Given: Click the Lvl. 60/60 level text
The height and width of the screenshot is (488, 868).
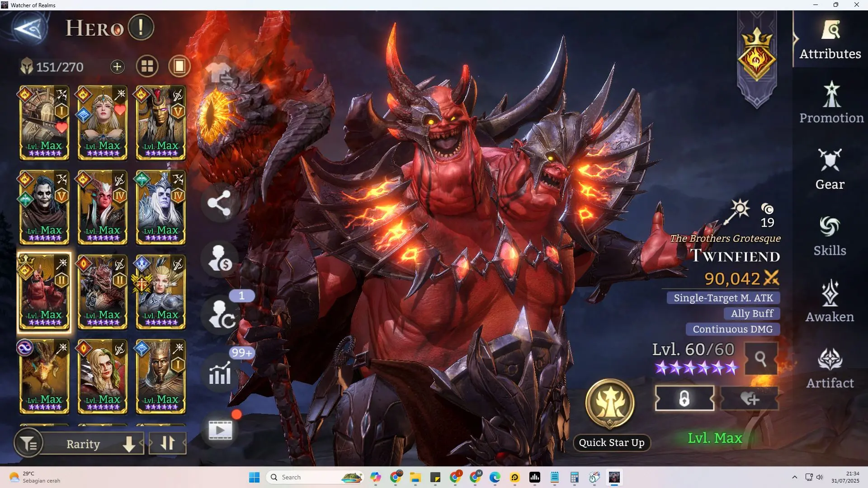Looking at the screenshot, I should point(693,349).
